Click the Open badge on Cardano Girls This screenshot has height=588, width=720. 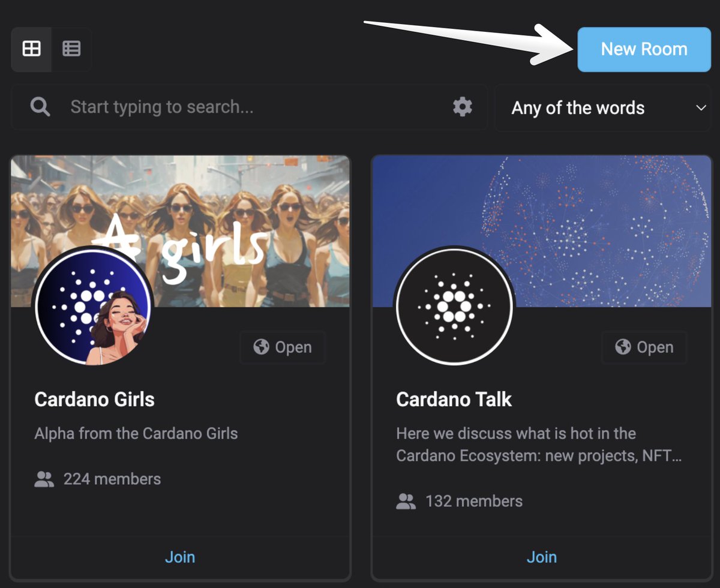point(283,347)
